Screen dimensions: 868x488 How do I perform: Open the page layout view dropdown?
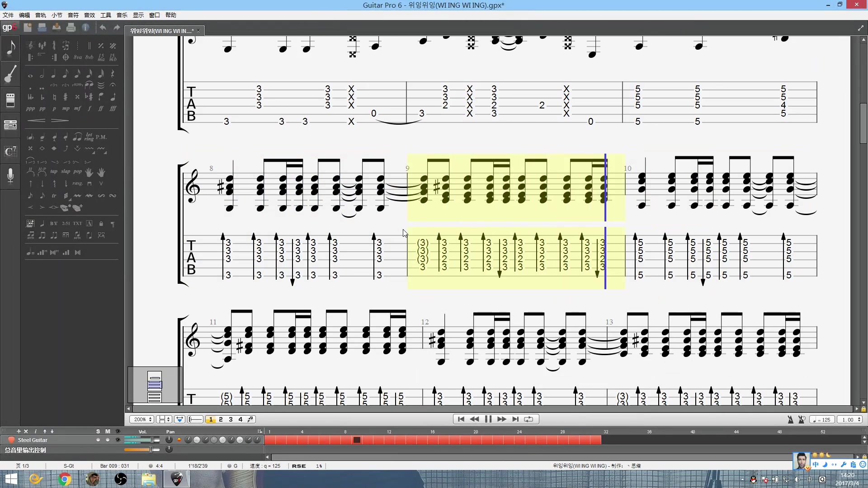click(x=164, y=419)
